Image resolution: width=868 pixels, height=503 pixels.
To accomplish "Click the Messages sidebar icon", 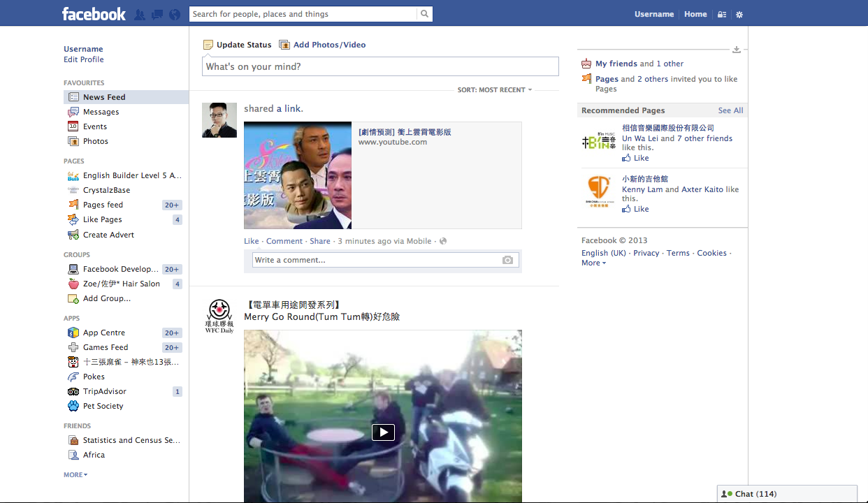I will (x=73, y=112).
